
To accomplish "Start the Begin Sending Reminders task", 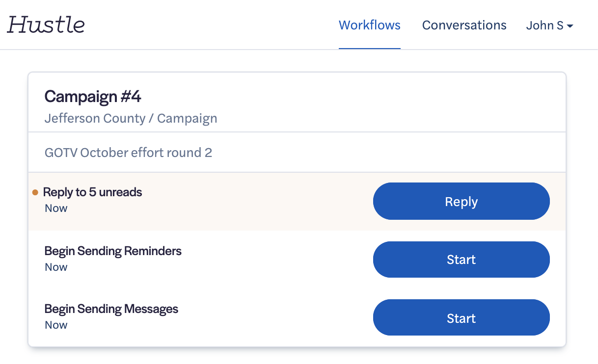I will click(461, 260).
